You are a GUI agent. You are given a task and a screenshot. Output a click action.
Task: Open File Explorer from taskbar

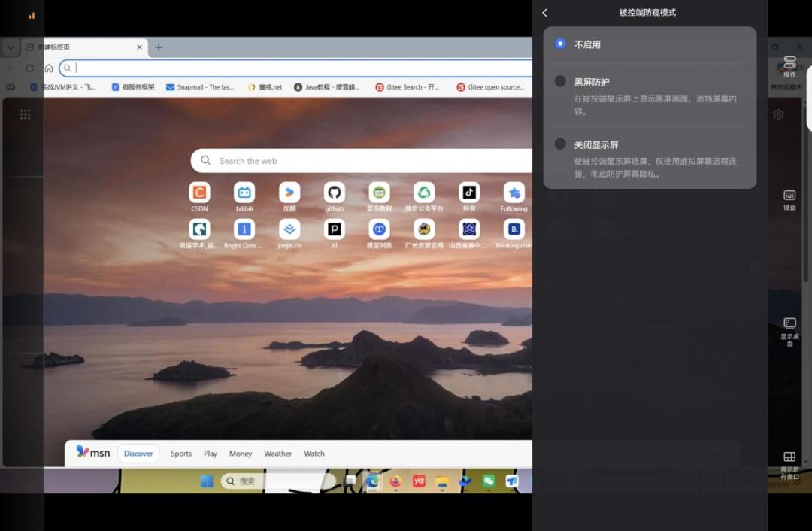click(442, 481)
